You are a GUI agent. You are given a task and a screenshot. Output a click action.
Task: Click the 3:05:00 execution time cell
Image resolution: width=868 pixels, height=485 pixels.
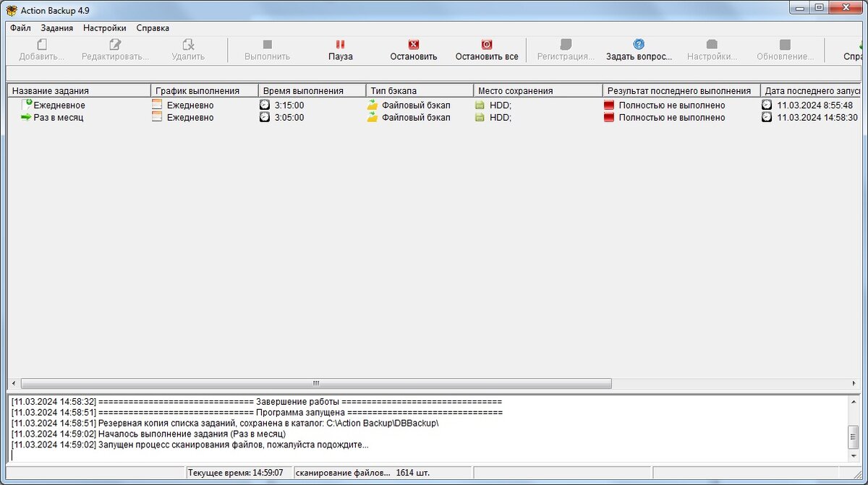[289, 117]
